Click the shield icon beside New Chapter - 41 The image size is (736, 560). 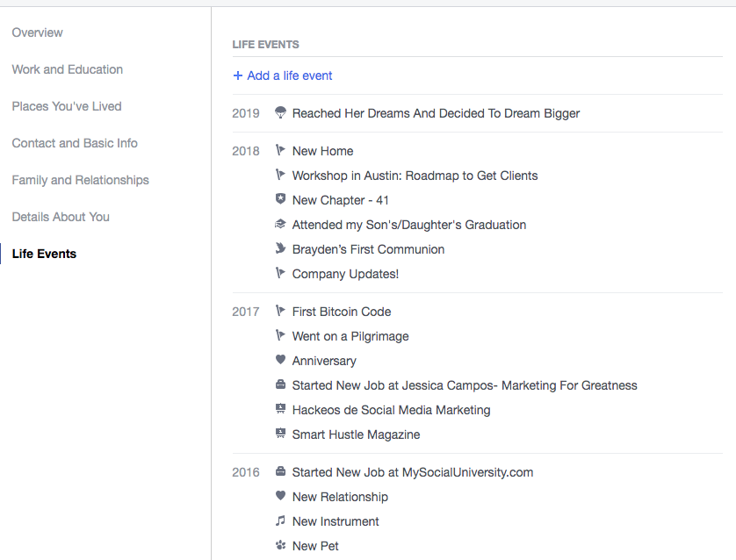281,200
